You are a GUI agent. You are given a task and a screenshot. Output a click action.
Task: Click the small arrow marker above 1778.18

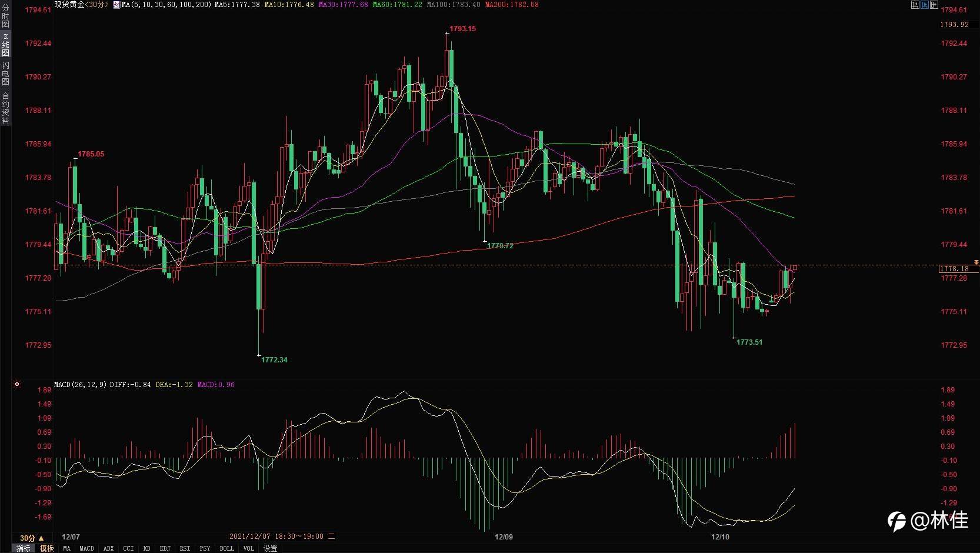pyautogui.click(x=976, y=262)
